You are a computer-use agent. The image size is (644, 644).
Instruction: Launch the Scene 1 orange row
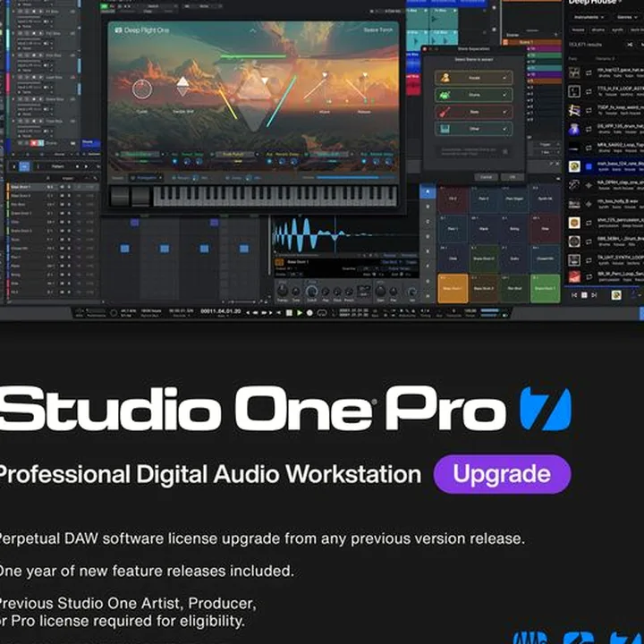coord(533,42)
